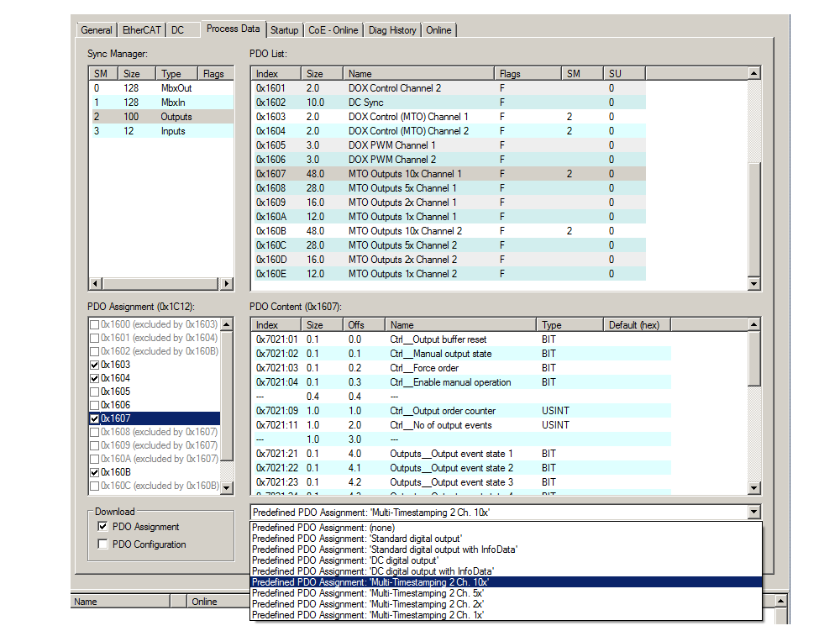Uncheck the 0x1604 PDO assignment

(x=95, y=378)
